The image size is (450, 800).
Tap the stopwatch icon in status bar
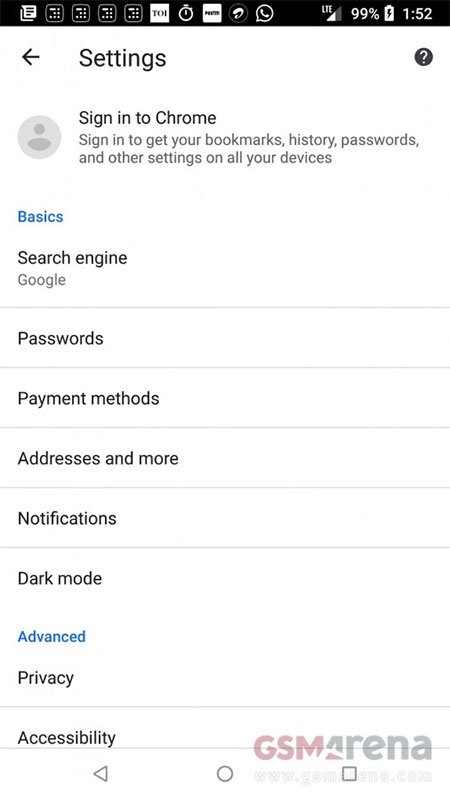[186, 13]
